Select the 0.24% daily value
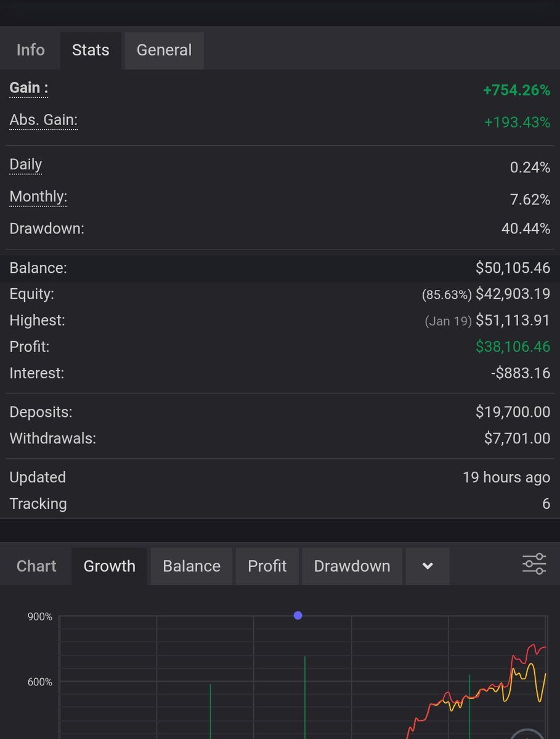This screenshot has width=560, height=739. click(530, 167)
